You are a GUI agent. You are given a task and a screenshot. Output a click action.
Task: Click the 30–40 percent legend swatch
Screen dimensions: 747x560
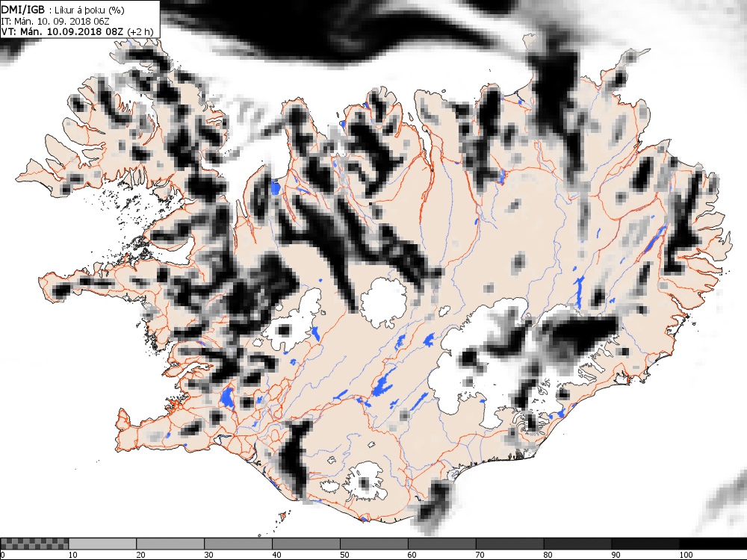pos(238,544)
